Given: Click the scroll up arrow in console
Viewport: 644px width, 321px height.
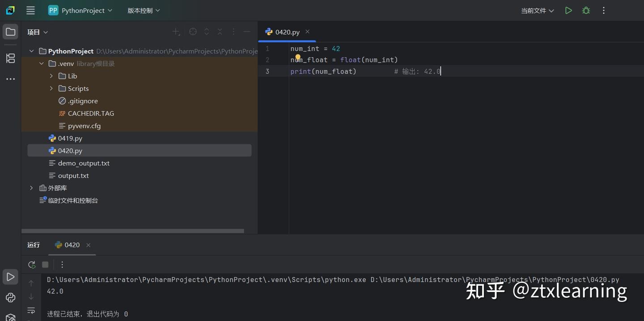Looking at the screenshot, I should pos(31,283).
